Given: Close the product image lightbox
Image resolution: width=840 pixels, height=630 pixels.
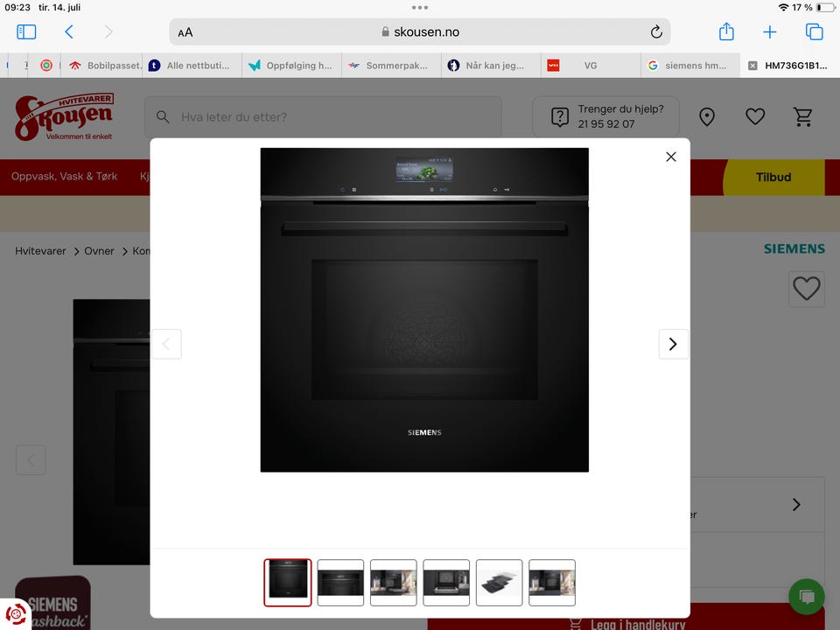Looking at the screenshot, I should coord(671,157).
